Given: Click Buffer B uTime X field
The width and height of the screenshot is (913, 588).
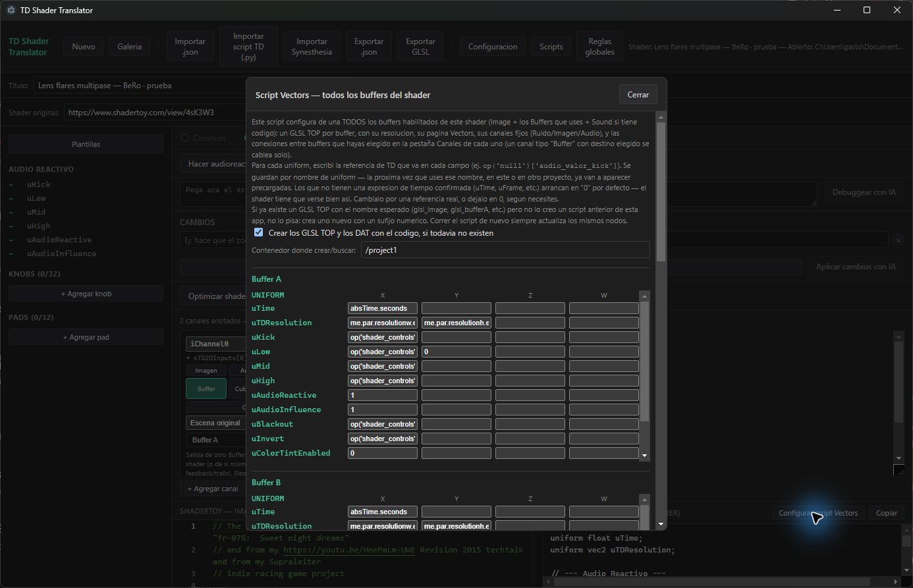Looking at the screenshot, I should pos(383,512).
